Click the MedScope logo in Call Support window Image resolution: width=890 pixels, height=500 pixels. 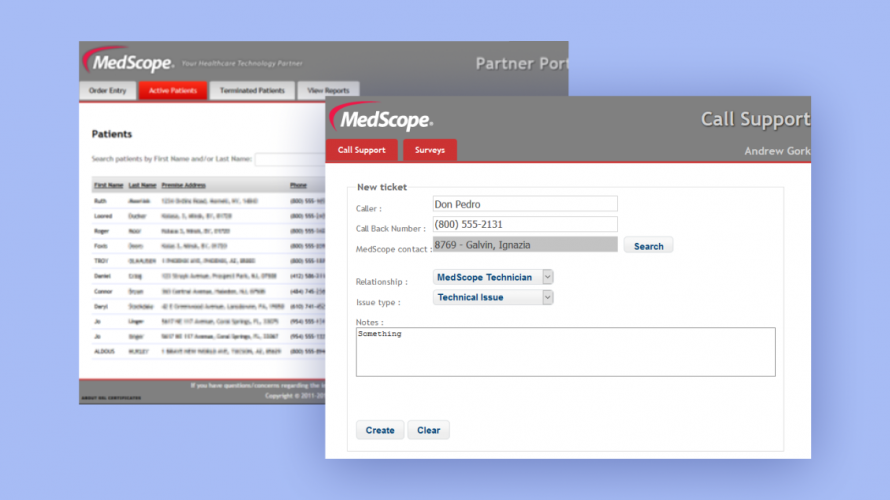click(x=381, y=117)
